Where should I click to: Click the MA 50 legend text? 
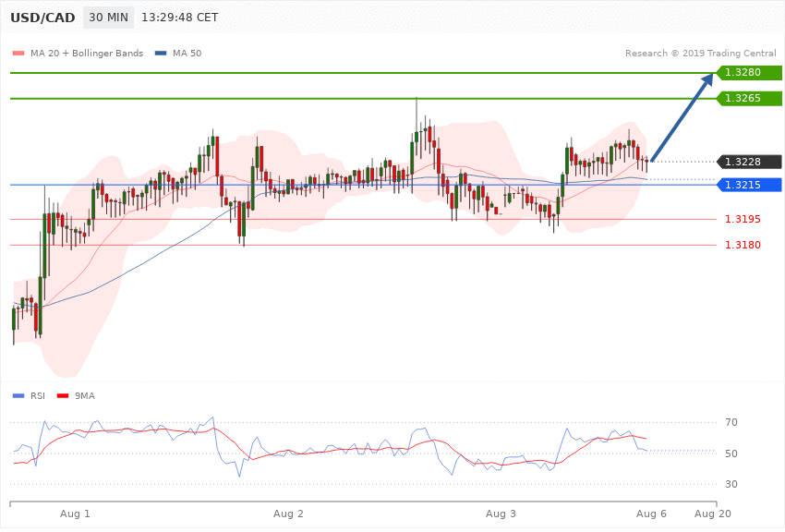point(187,53)
